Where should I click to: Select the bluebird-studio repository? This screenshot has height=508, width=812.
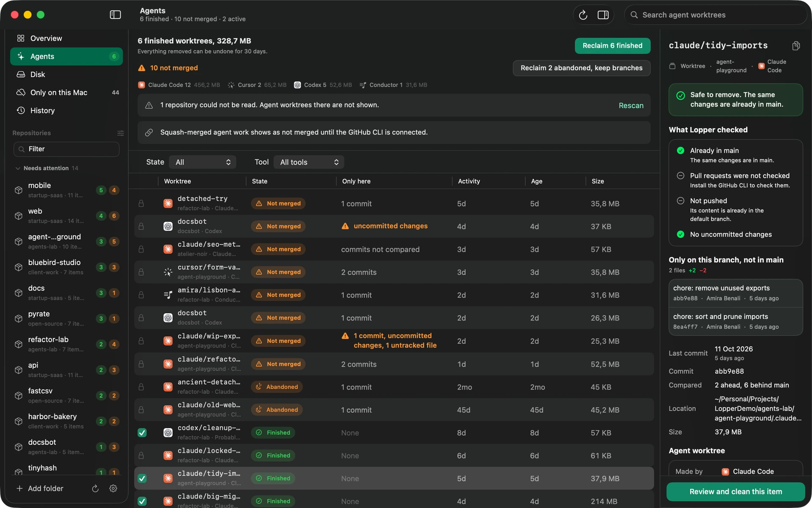tap(66, 267)
